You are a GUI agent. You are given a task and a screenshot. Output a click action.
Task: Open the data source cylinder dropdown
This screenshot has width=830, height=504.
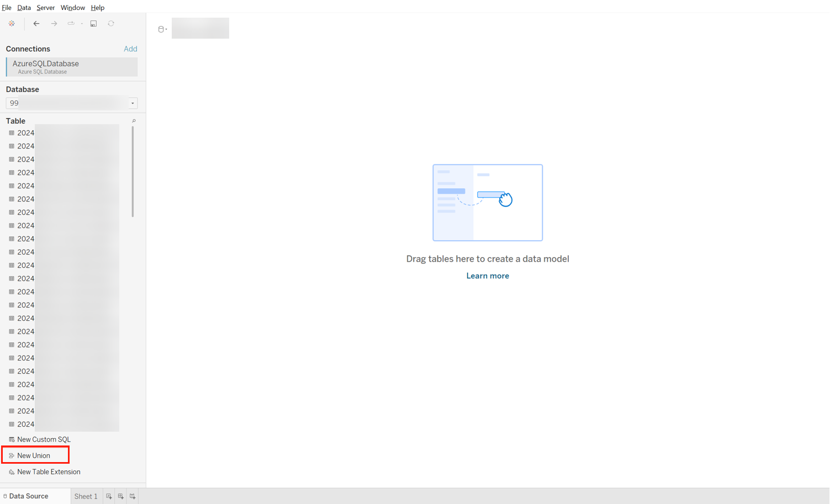[162, 29]
